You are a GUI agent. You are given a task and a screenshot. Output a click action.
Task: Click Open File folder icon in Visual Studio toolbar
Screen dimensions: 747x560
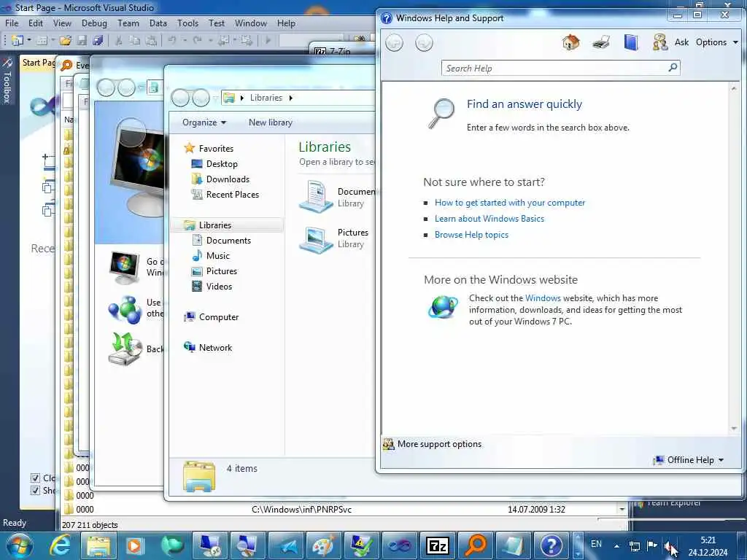[x=66, y=41]
